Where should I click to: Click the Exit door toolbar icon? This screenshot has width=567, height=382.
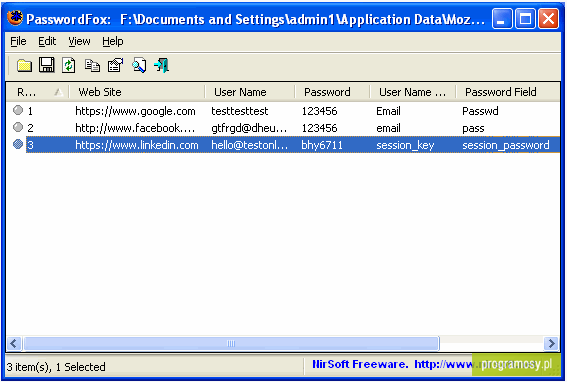click(x=161, y=65)
